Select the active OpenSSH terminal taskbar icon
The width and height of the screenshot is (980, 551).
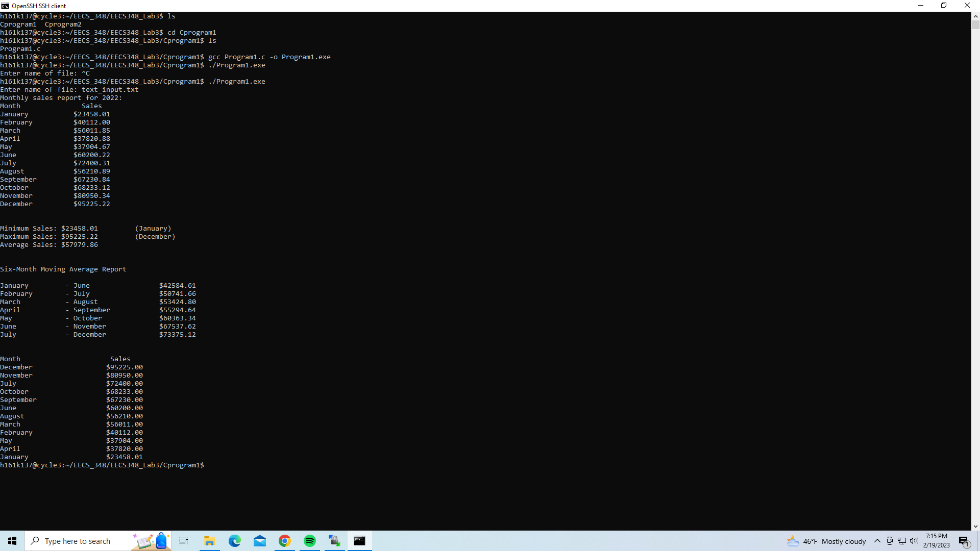click(x=360, y=541)
